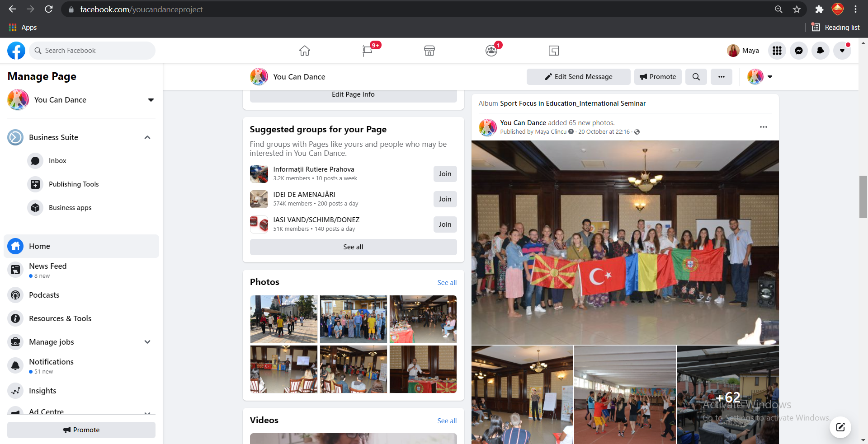Join IASI VAND/SCHIMB/DONEZ group

tap(445, 224)
